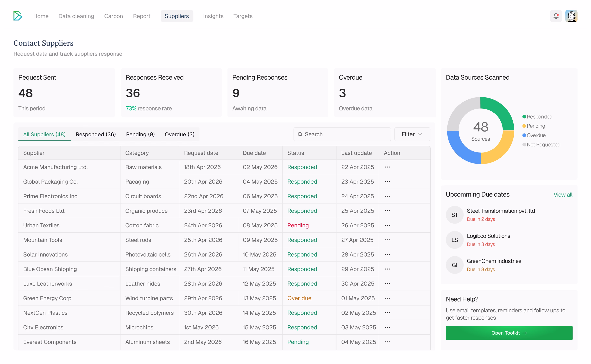Click inside the Search field
This screenshot has width=591, height=364.
point(342,134)
